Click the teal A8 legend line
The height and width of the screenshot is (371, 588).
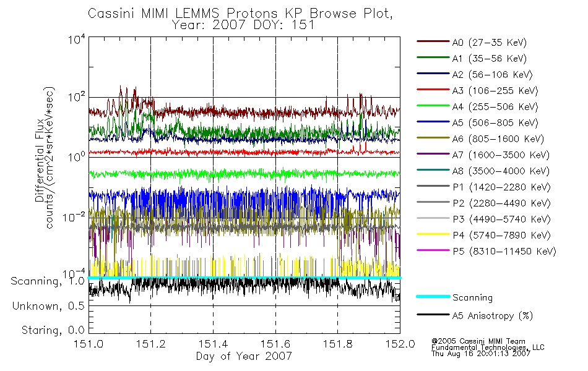point(433,170)
